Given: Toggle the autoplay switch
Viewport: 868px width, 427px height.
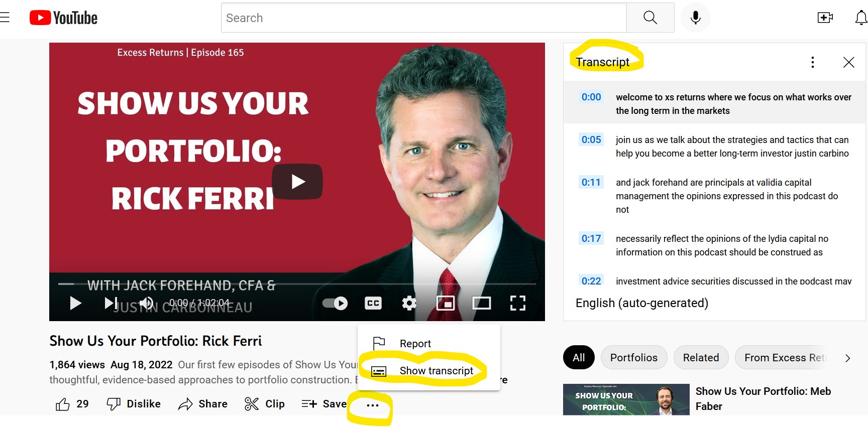Looking at the screenshot, I should pos(335,303).
